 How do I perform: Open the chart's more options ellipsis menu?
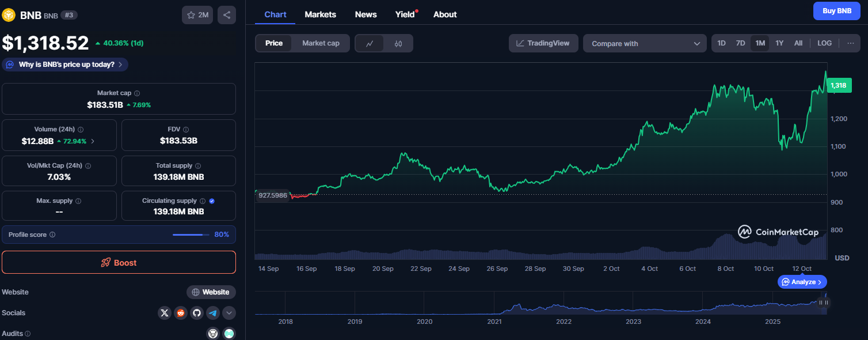[x=850, y=43]
